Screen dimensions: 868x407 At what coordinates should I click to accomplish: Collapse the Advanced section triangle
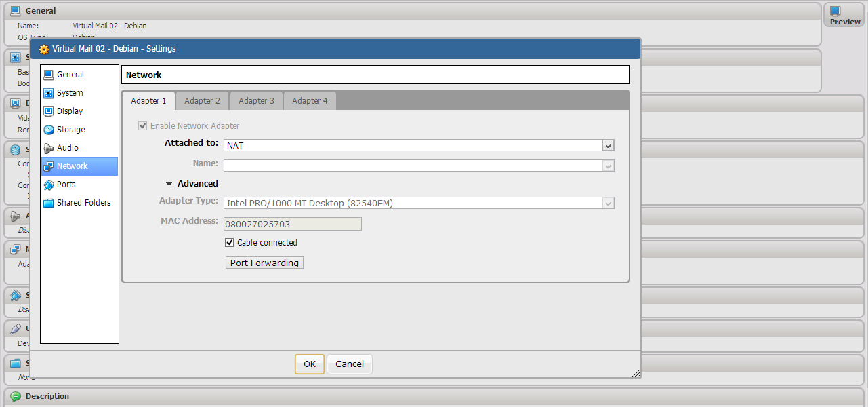click(x=169, y=184)
